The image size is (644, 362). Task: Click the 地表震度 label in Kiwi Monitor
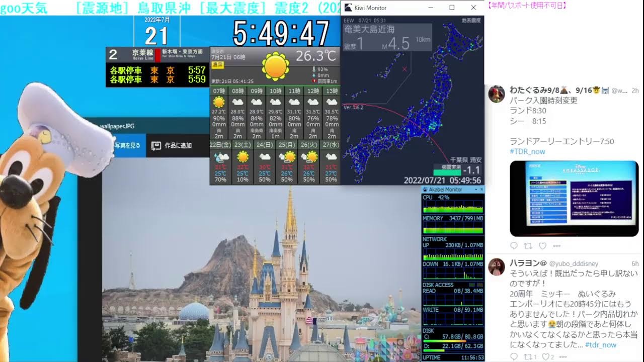click(x=471, y=20)
